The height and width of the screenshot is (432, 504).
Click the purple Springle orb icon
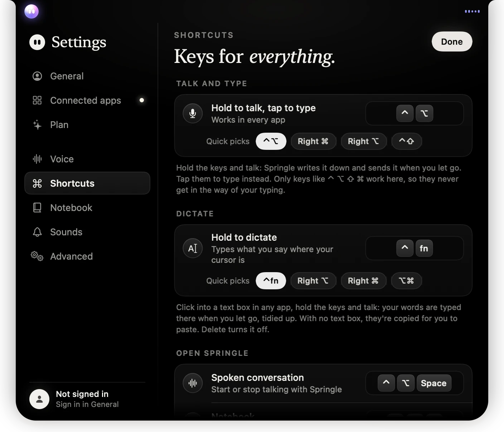tap(31, 11)
